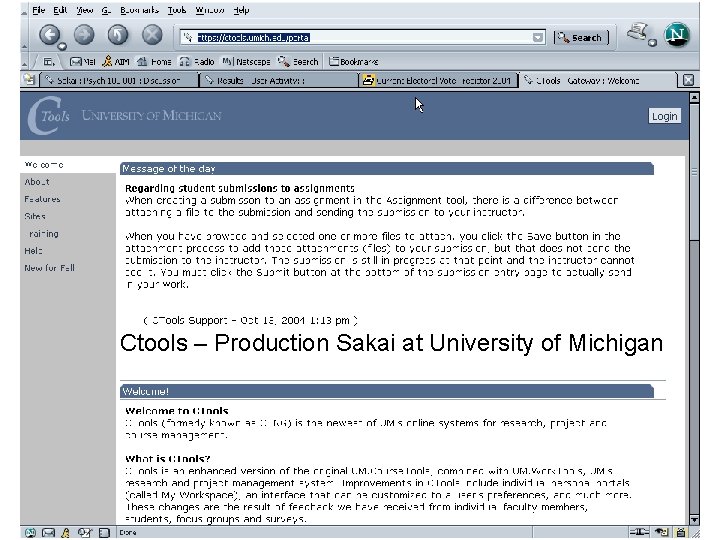Open the Bookmarks folder in personal toolbar

tap(354, 62)
